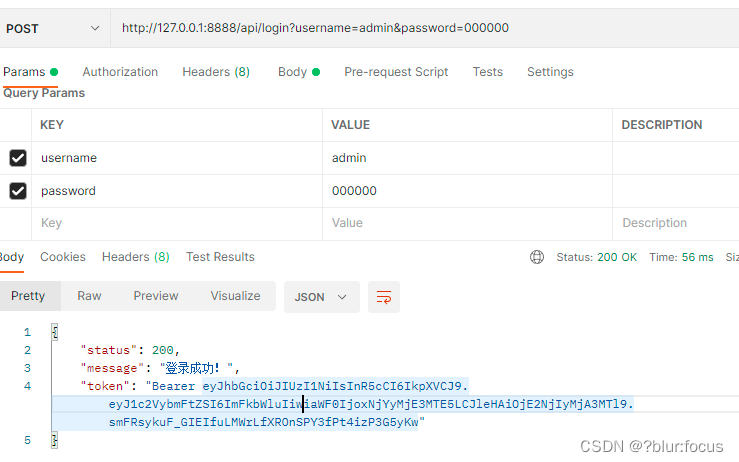Click the 000000 value cell
The width and height of the screenshot is (739, 462).
point(467,191)
